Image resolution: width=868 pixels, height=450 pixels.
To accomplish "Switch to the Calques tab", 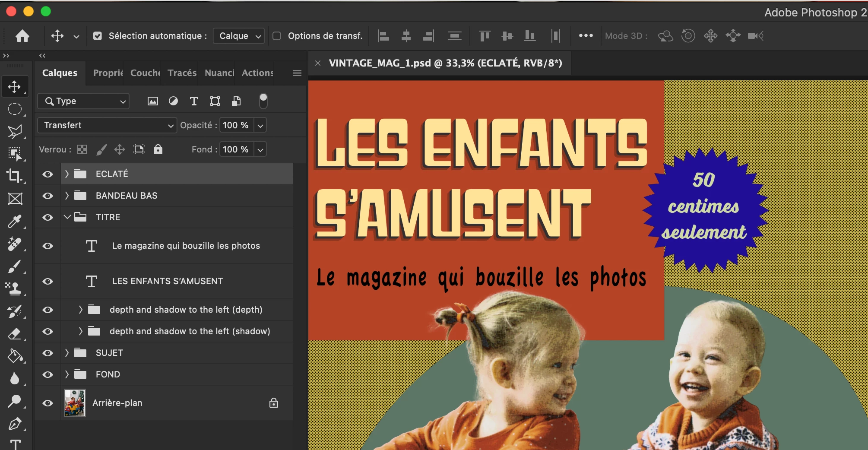I will point(60,73).
